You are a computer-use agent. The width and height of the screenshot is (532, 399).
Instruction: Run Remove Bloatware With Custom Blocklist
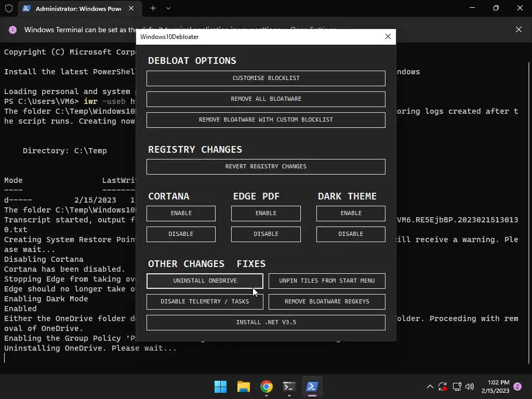265,119
